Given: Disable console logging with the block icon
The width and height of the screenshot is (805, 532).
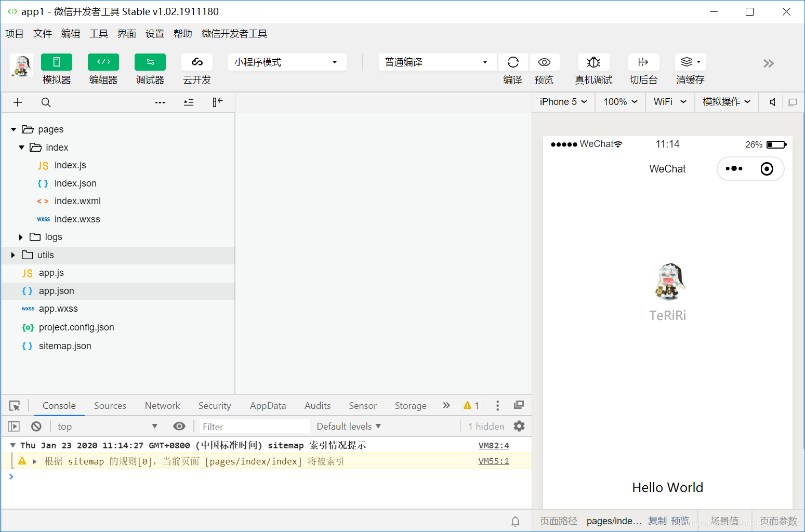Looking at the screenshot, I should (36, 426).
